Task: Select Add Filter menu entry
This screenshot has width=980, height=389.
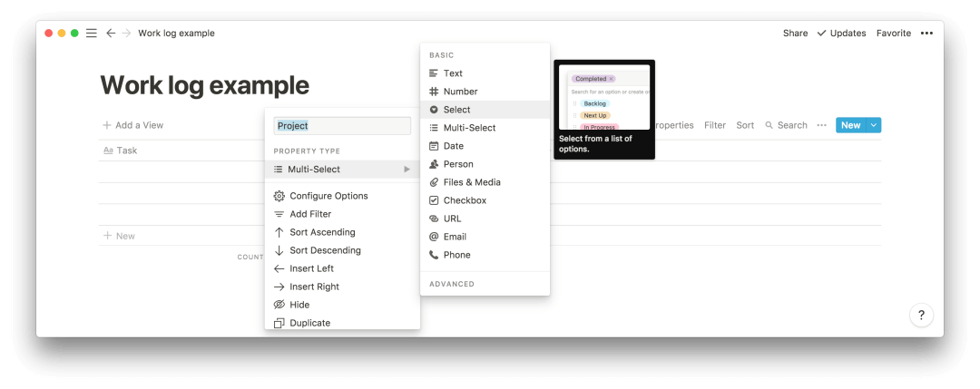Action: 342,214
